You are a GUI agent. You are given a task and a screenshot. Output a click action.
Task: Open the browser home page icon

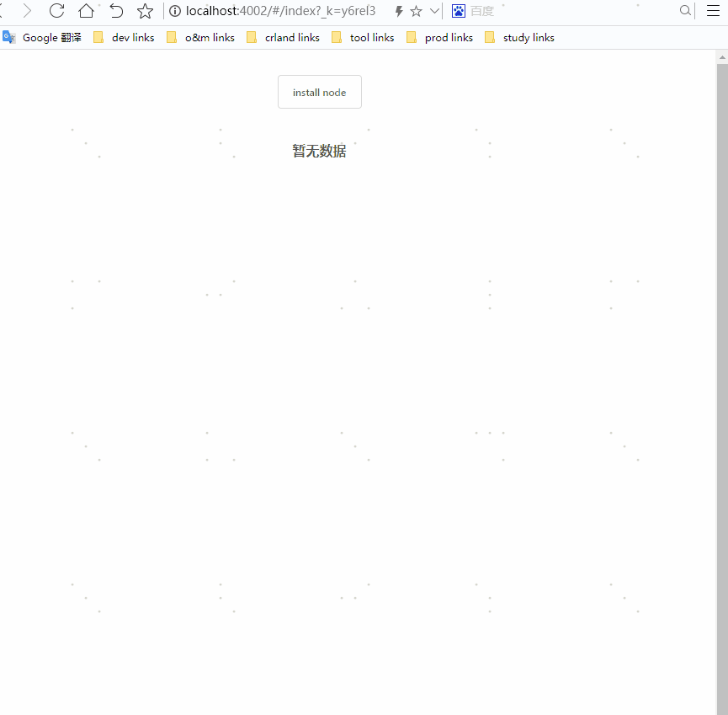87,11
